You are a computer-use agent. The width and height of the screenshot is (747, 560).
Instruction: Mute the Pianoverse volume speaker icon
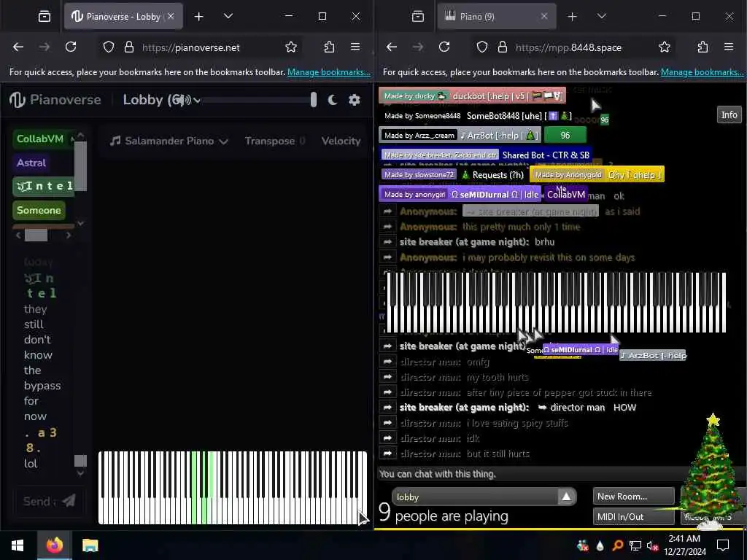tap(185, 100)
